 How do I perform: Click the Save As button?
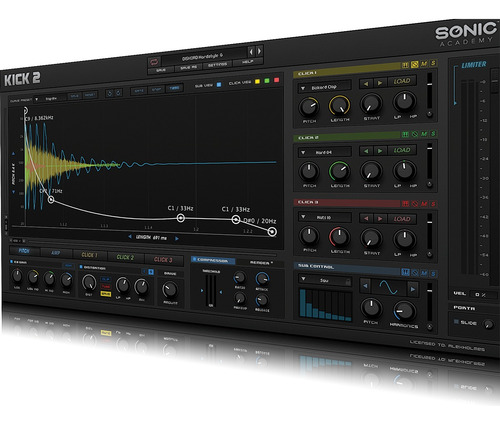pyautogui.click(x=189, y=68)
